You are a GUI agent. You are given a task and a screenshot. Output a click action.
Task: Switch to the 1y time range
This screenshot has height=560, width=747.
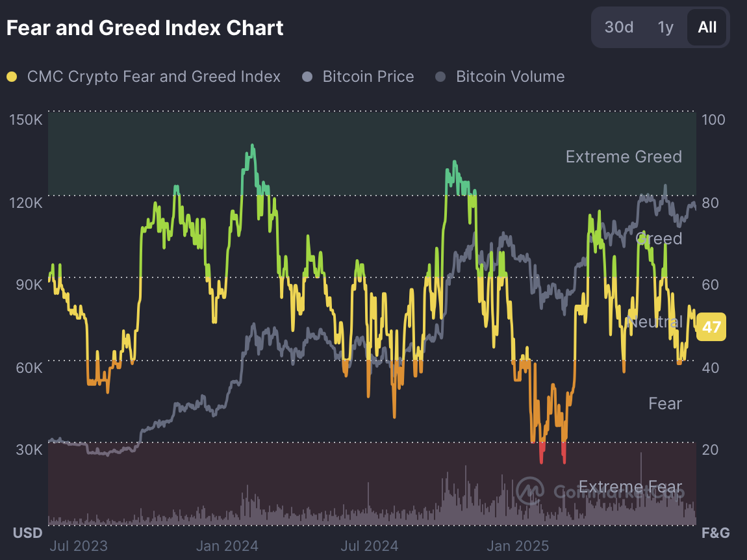point(665,27)
